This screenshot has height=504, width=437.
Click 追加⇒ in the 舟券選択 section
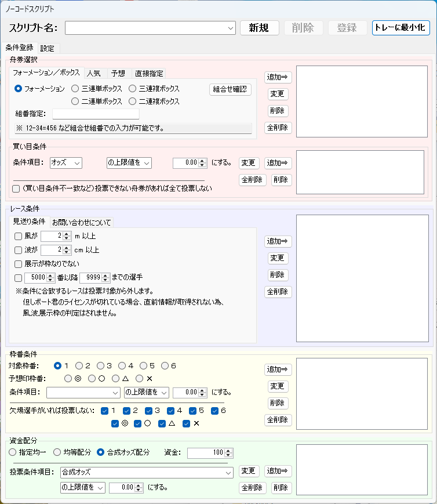click(278, 77)
